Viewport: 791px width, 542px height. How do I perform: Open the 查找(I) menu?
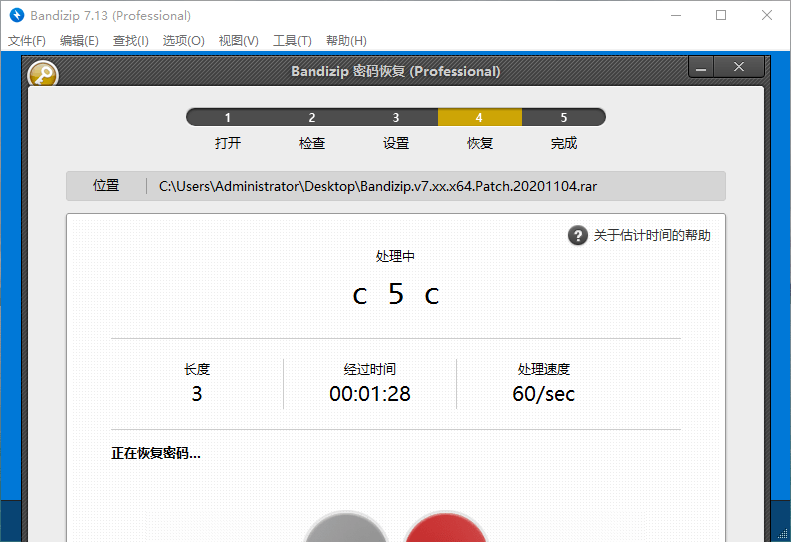click(x=131, y=41)
